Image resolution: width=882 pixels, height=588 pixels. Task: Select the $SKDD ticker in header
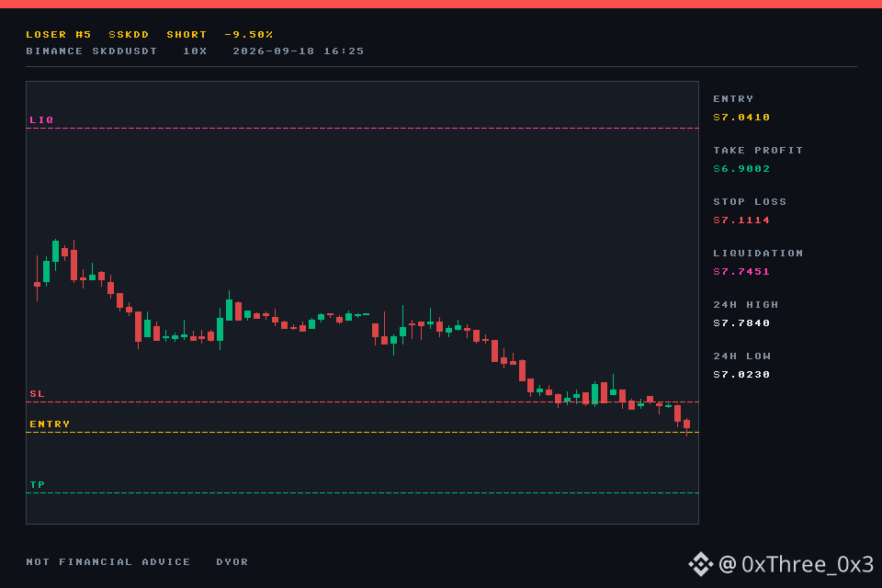coord(129,34)
